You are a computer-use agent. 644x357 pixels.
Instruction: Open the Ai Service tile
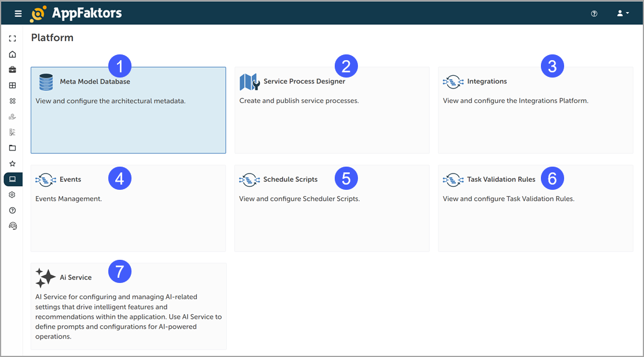click(128, 307)
